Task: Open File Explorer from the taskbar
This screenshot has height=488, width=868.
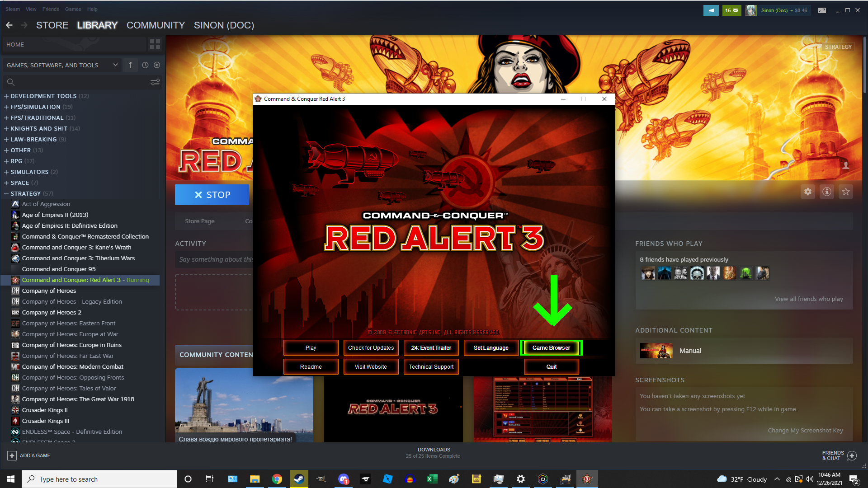Action: (255, 479)
